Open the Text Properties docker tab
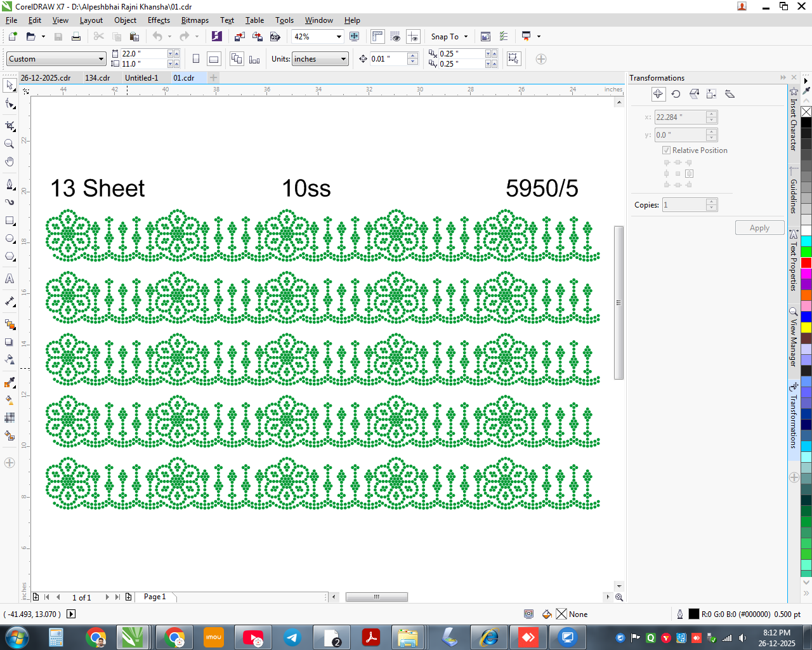This screenshot has width=812, height=650. [794, 262]
